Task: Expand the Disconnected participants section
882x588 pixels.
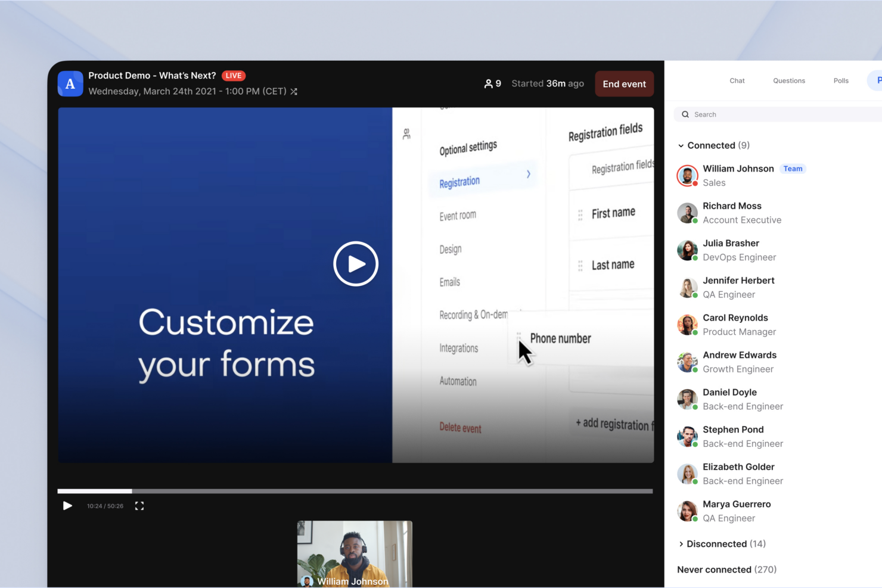Action: pos(681,544)
